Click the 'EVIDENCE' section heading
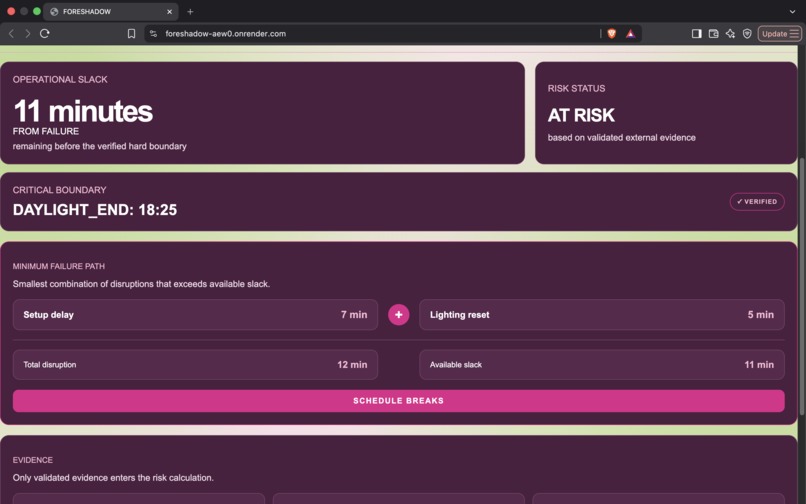Image resolution: width=806 pixels, height=504 pixels. [x=33, y=460]
